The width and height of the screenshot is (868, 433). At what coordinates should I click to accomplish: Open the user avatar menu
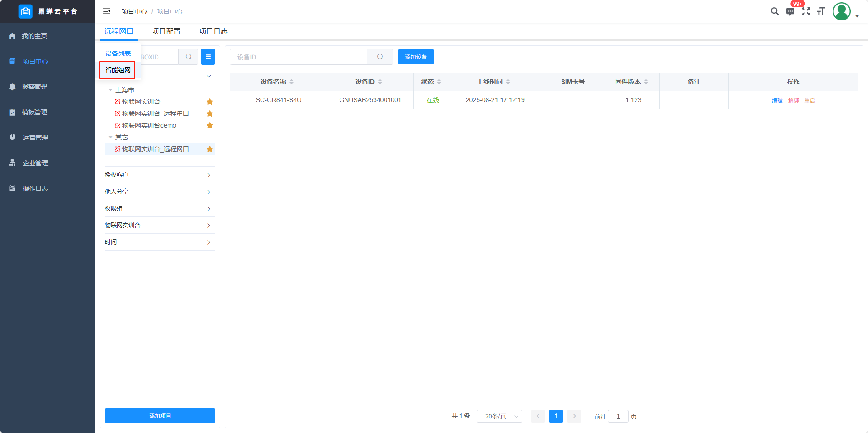tap(841, 11)
